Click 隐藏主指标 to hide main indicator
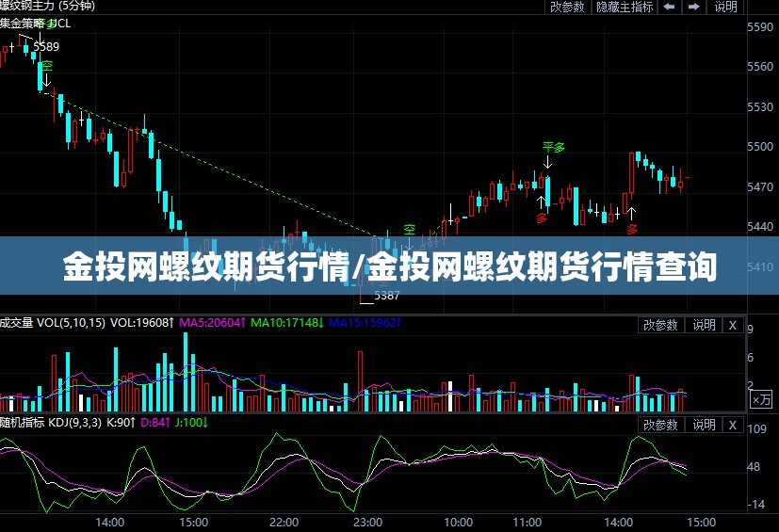Viewport: 779px width, 532px height. [625, 7]
